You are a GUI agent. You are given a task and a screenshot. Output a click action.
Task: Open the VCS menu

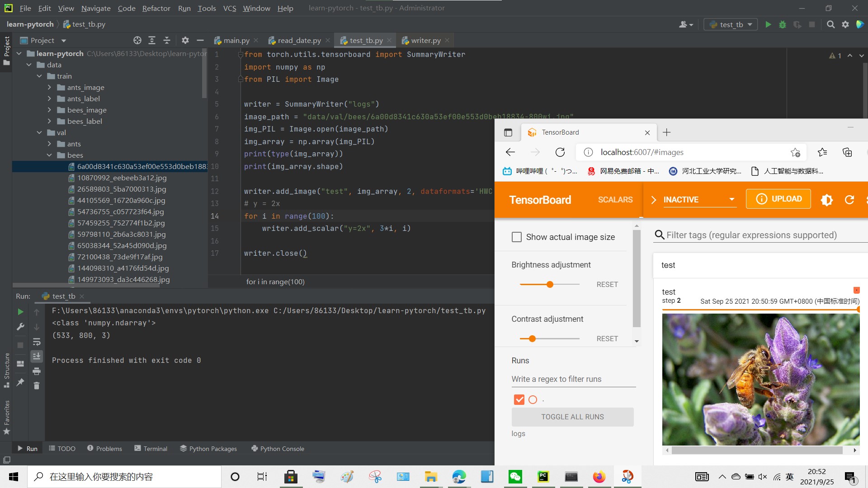click(230, 8)
